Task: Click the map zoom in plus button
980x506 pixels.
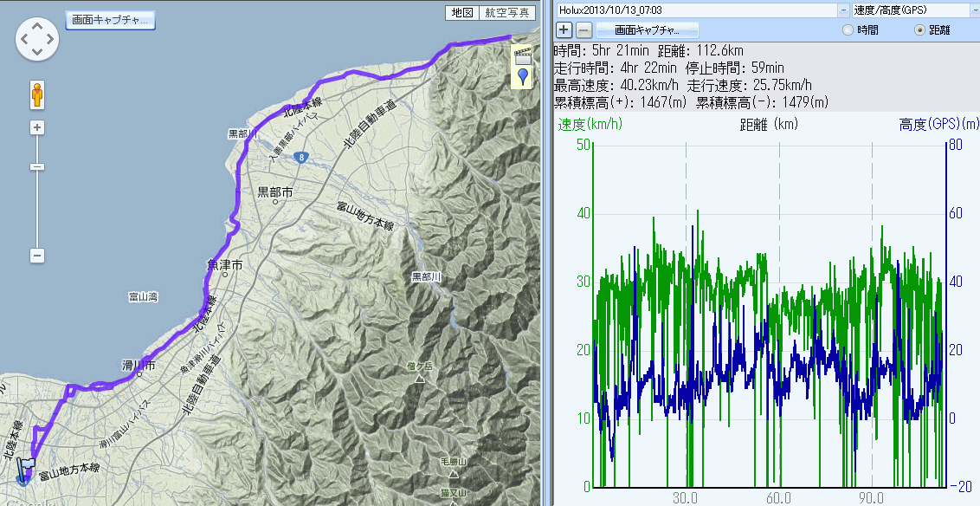Action: tap(37, 128)
